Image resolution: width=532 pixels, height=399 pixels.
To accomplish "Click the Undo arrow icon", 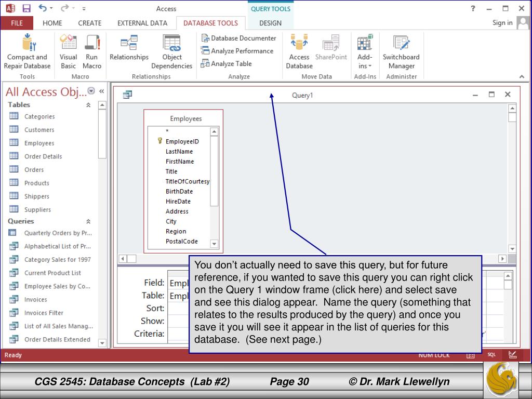I will click(x=43, y=8).
